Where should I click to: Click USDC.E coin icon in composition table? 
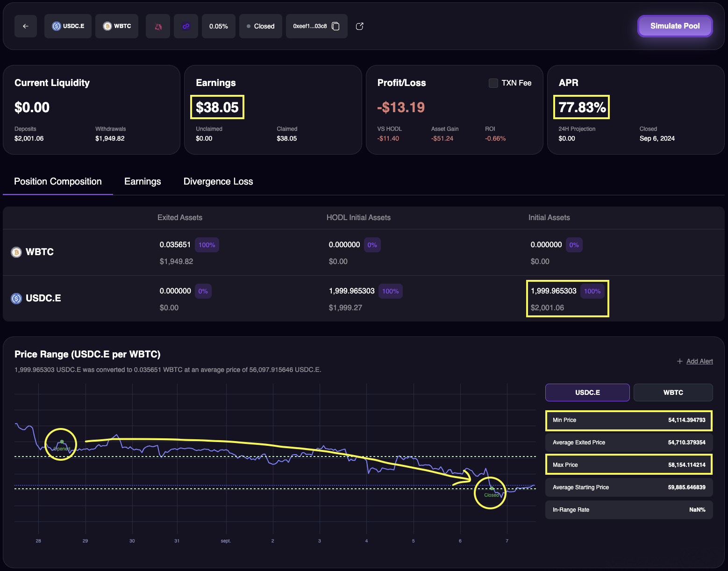[16, 299]
